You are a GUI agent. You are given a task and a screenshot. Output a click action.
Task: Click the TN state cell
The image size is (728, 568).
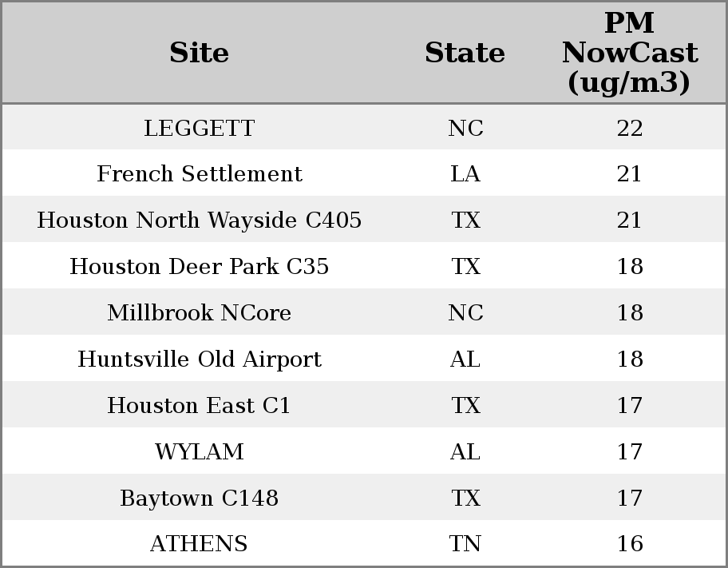[465, 544]
